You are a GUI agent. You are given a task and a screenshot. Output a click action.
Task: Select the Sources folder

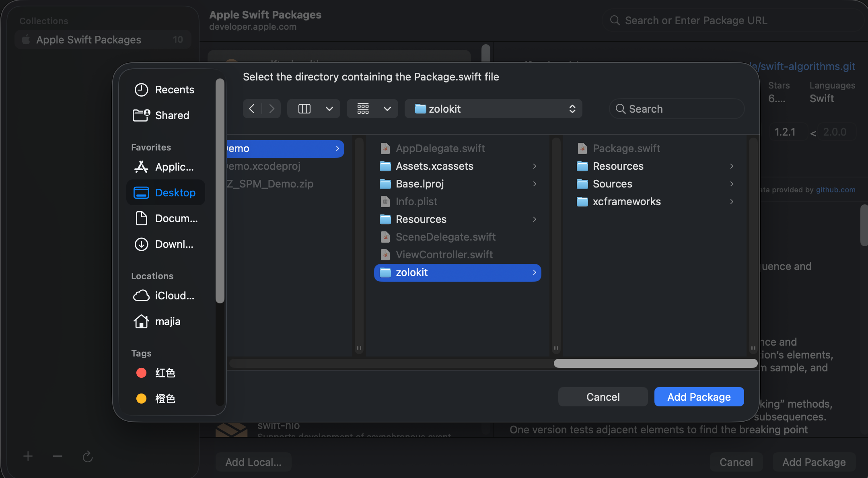(x=612, y=184)
